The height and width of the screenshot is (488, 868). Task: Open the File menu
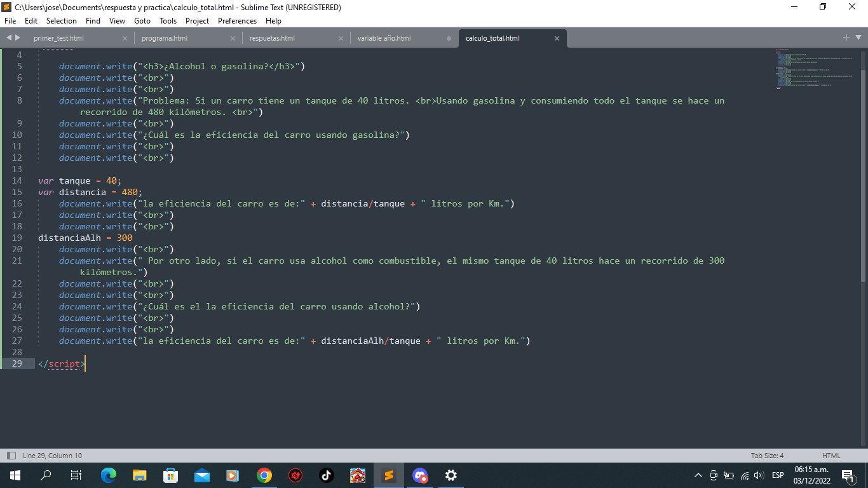[10, 21]
